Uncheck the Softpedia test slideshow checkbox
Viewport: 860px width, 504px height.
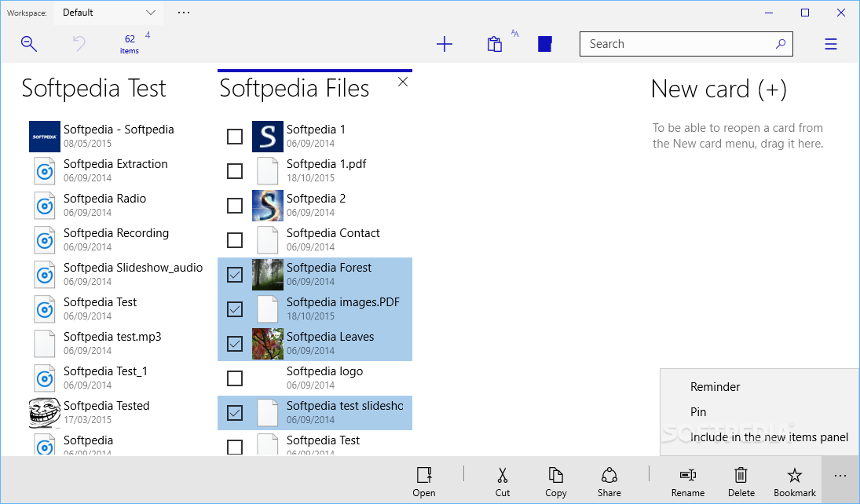pos(235,412)
